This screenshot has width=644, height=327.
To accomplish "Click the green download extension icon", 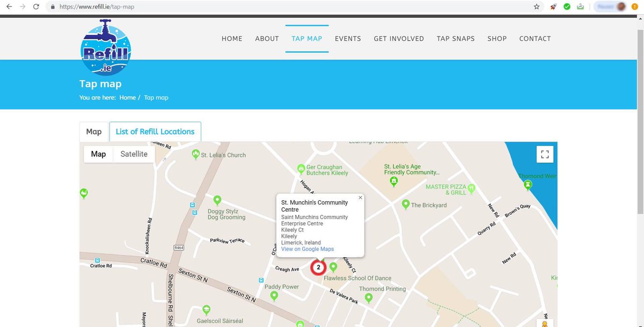I will (x=580, y=7).
